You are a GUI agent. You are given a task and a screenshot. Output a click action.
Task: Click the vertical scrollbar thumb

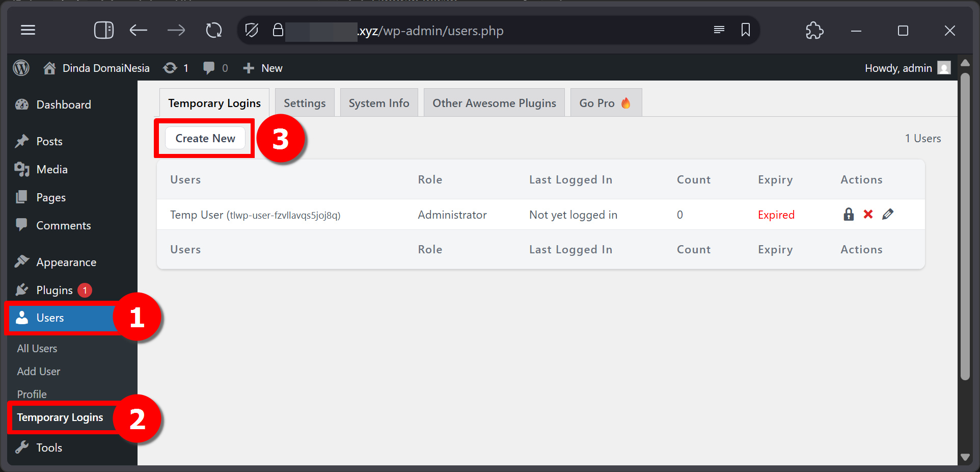(x=965, y=226)
